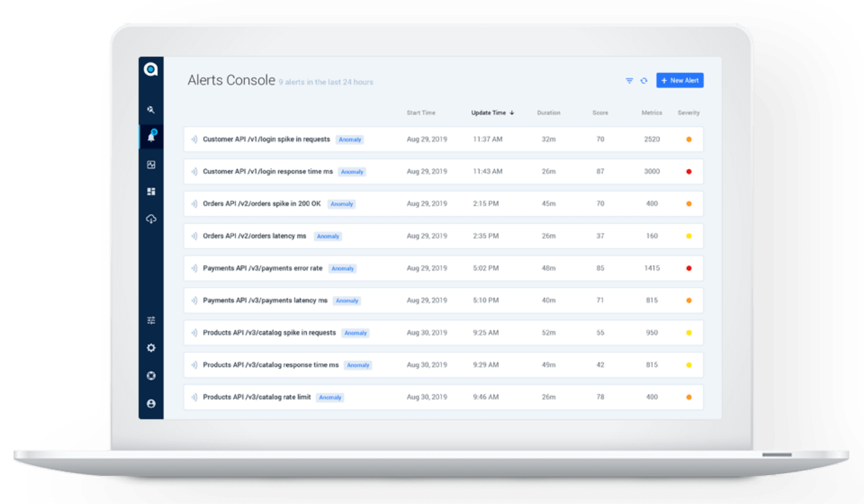Click the red severity dot on the payments error rate row
The image size is (864, 504).
click(689, 268)
